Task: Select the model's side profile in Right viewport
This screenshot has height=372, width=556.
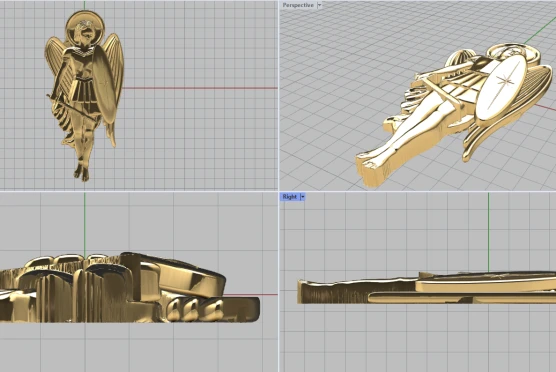Action: click(x=426, y=288)
